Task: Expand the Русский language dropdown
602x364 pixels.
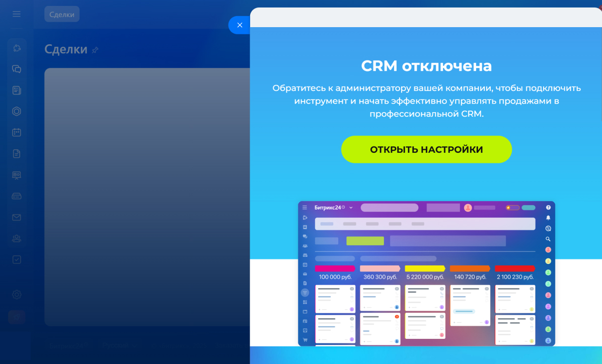Action: click(x=120, y=345)
